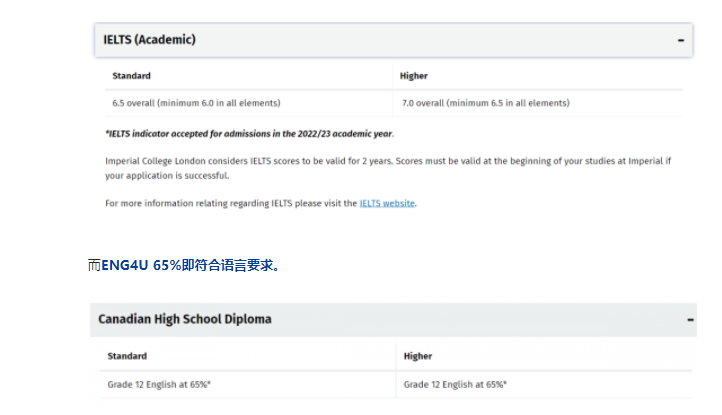Image resolution: width=722 pixels, height=415 pixels.
Task: Click the 'For more information' sentence text
Action: click(230, 203)
